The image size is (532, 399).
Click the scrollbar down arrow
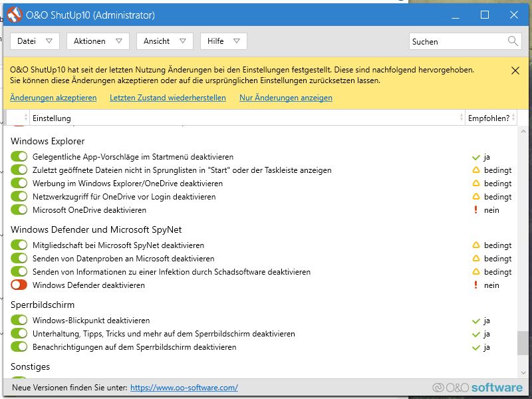[x=523, y=372]
